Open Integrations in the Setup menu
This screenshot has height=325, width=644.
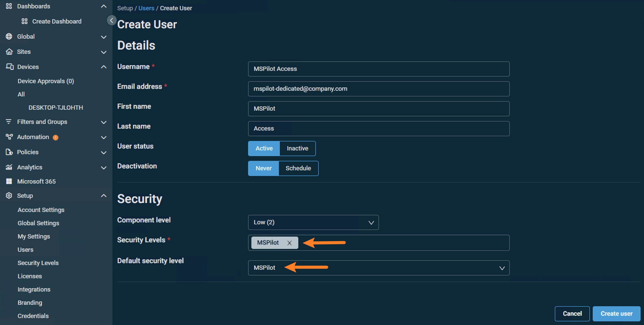(34, 289)
